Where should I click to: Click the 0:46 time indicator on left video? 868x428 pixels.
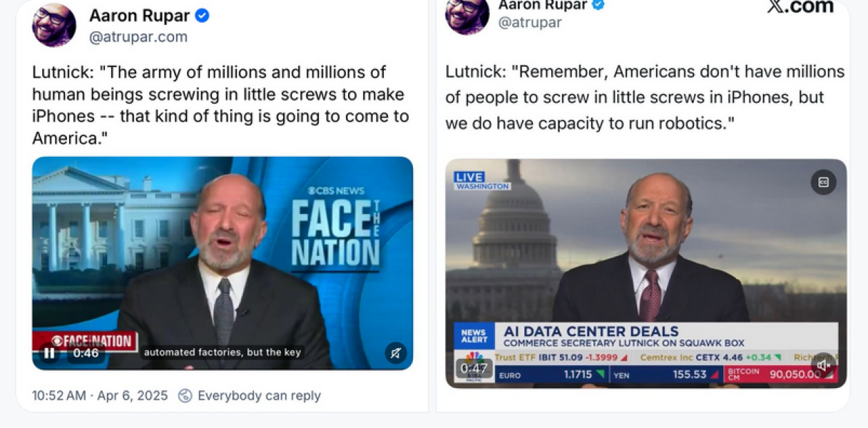coord(86,352)
